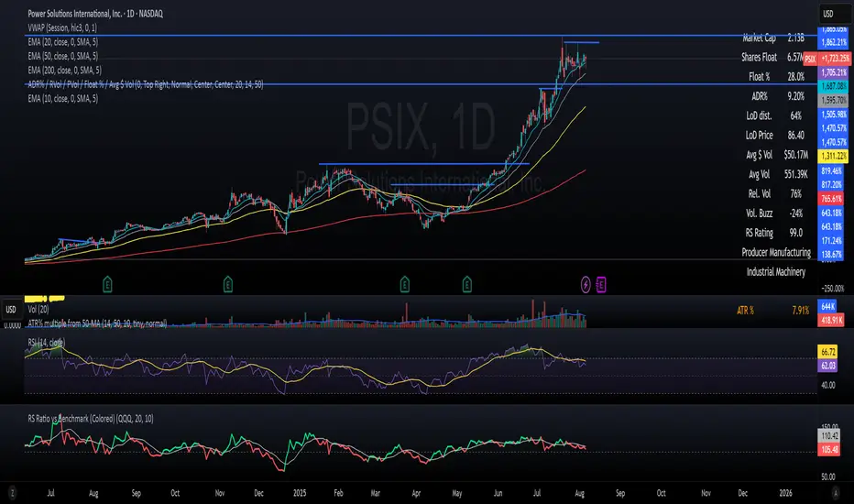This screenshot has width=854, height=504.
Task: Click the Shares Float row label
Action: 759,57
